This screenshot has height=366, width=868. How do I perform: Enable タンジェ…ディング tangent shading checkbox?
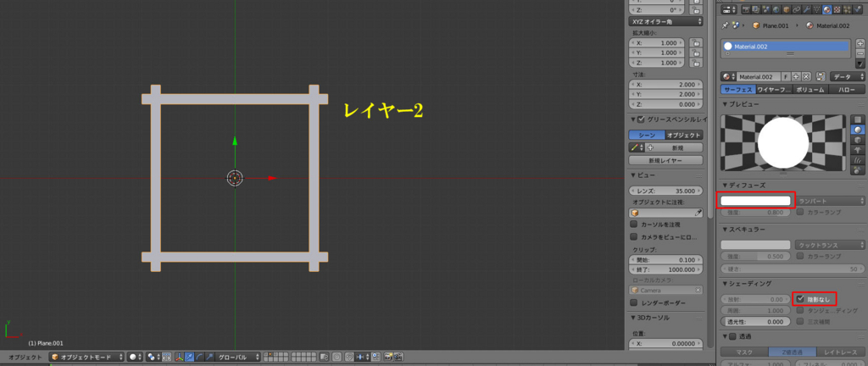[800, 311]
